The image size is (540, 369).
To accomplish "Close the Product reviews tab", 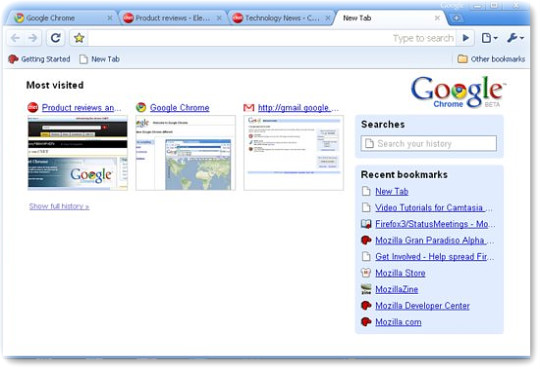I will pyautogui.click(x=219, y=18).
